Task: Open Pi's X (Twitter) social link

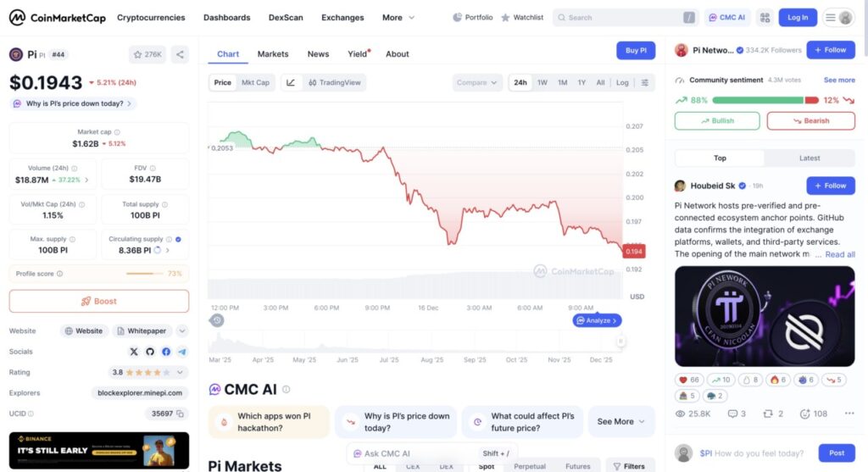Action: click(134, 352)
